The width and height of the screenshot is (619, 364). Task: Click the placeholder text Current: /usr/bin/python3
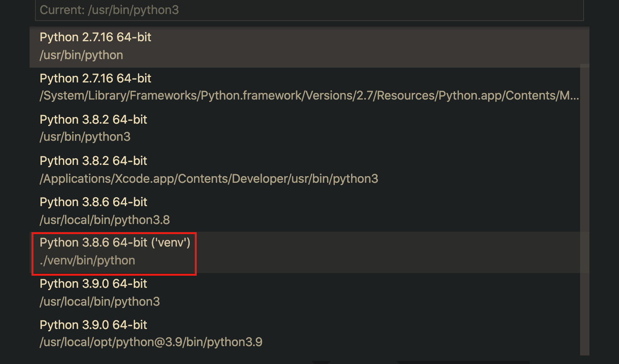point(110,10)
